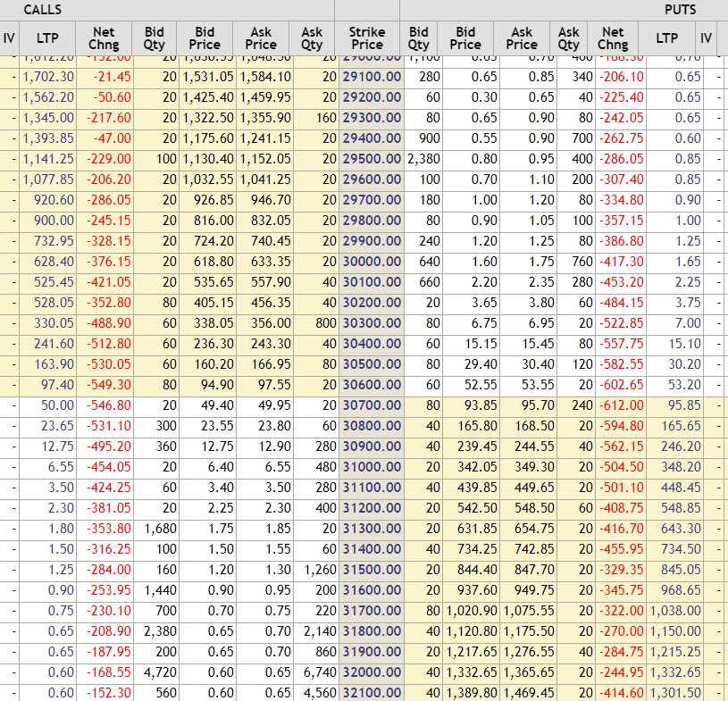Screen dimensions: 728x701
Task: Select calls net change -21.45
Action: (113, 77)
